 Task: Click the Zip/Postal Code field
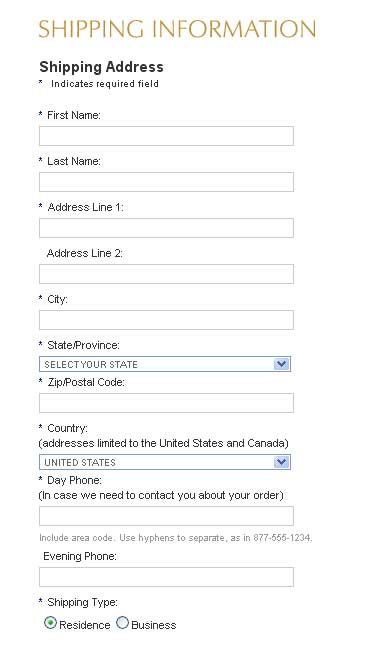pyautogui.click(x=166, y=403)
